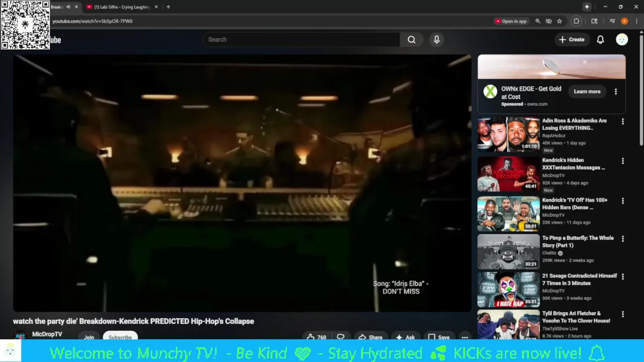Open MicDropTV channel name under video
The image size is (644, 362).
[x=47, y=334]
